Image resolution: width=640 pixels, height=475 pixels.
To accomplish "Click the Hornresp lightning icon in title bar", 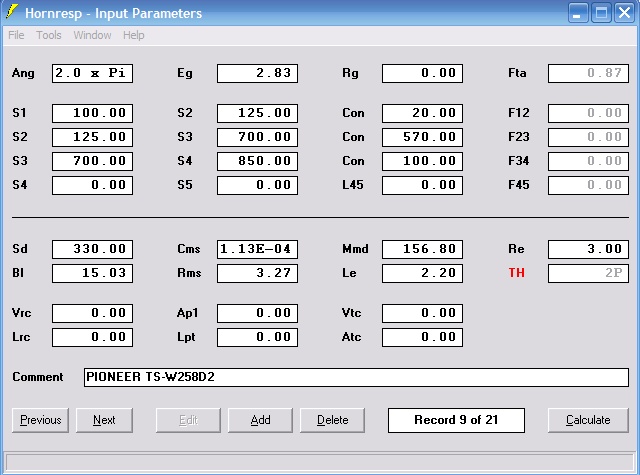I will point(12,12).
